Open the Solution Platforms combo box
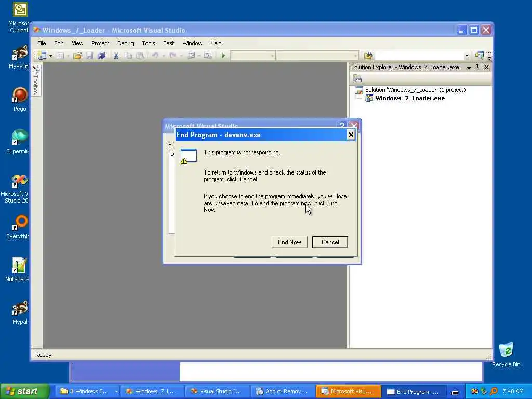This screenshot has width=532, height=399. tap(317, 56)
